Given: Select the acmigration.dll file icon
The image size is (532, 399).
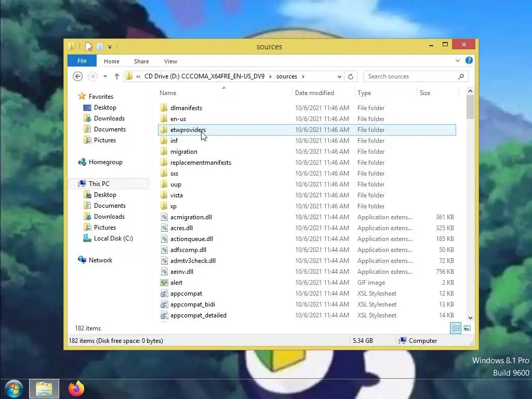Looking at the screenshot, I should 164,217.
